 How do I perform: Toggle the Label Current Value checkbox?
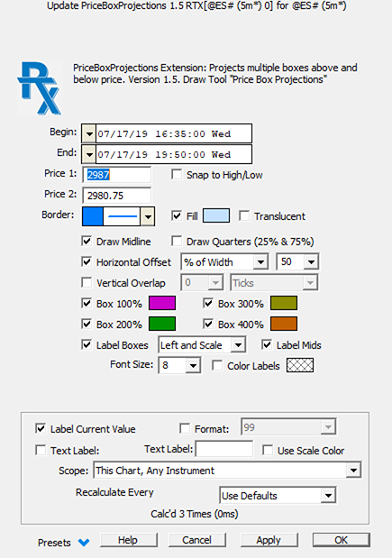pos(41,428)
